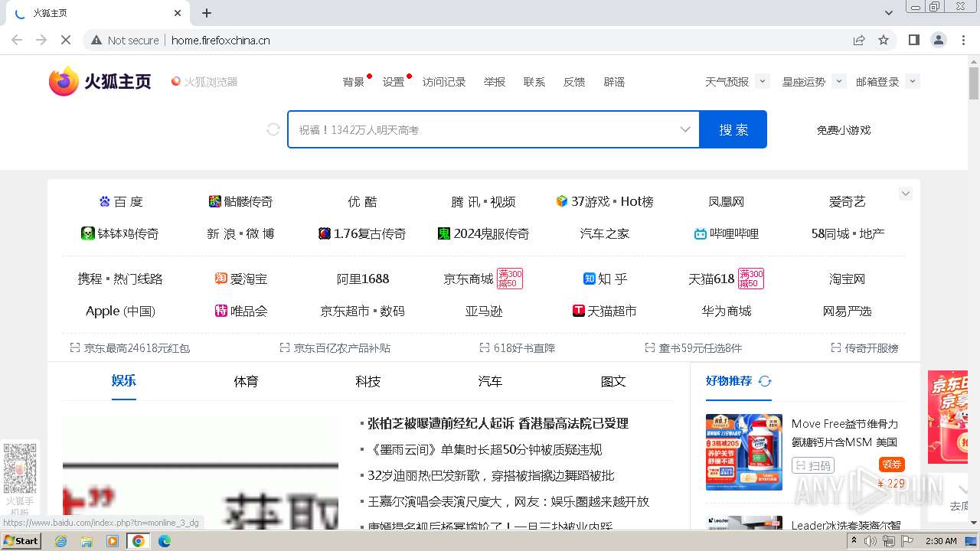Screen dimensions: 980x551
Task: Click the 扫码 button on product
Action: [812, 465]
